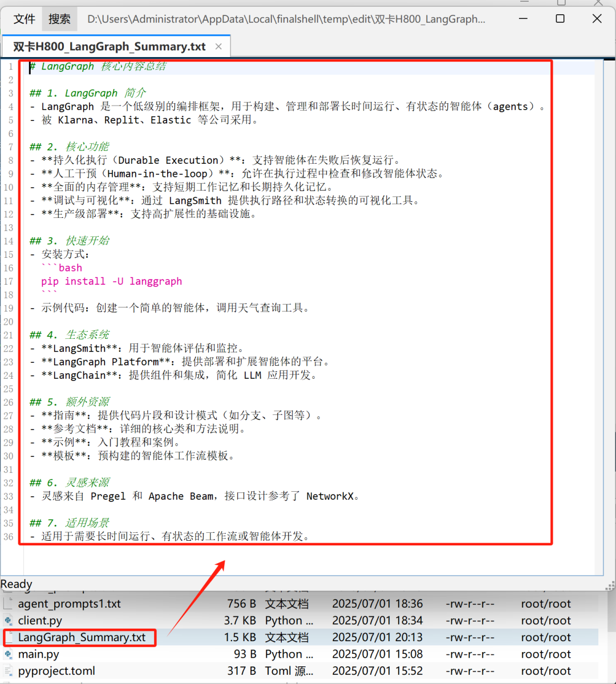This screenshot has height=684, width=616.
Task: Click line number 36 in the gutter
Action: coord(9,537)
